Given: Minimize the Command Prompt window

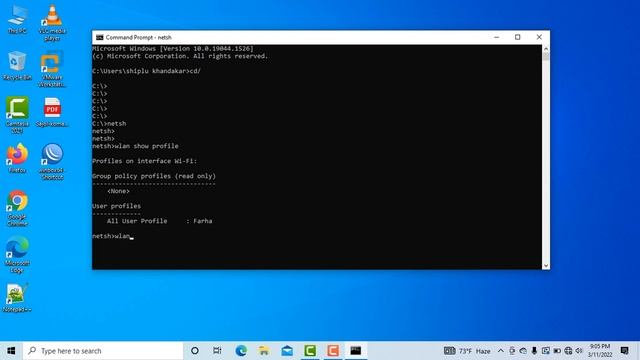Looking at the screenshot, I should pyautogui.click(x=496, y=37).
